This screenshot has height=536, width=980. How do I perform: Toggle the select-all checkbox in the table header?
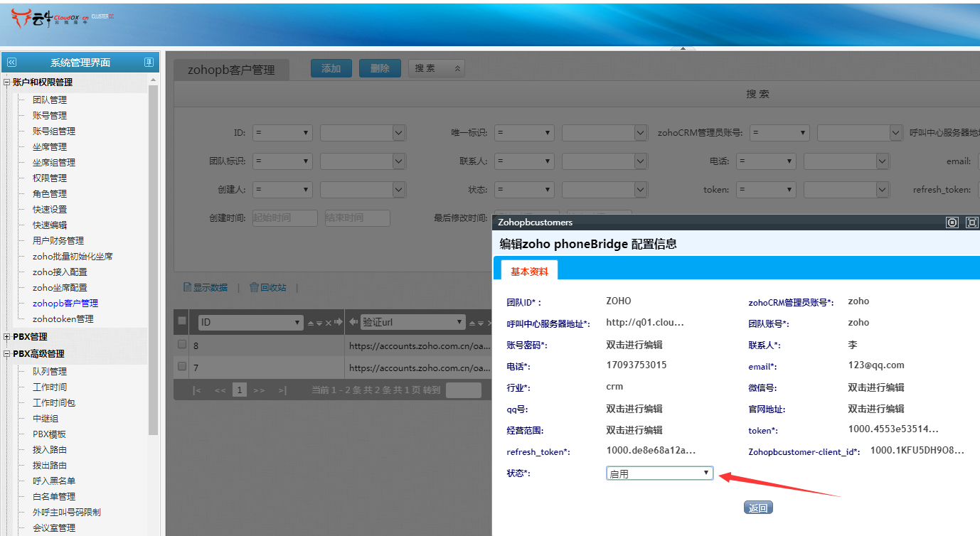click(182, 321)
